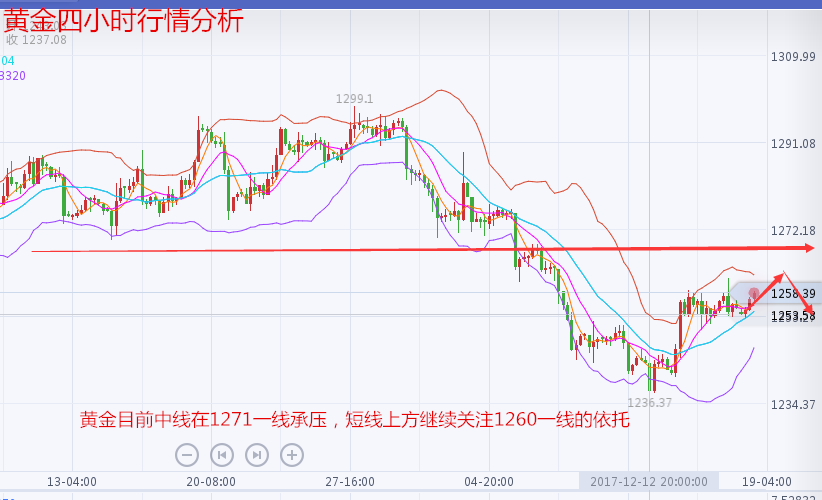Screen dimensions: 822x500
Task: Click the 2017-12-12 20:00:00 time marker
Action: point(649,482)
